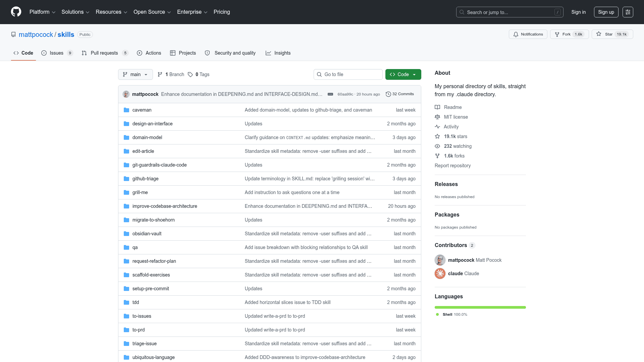Screen dimensions: 644x362
Task: Open the main branch dropdown
Action: (x=135, y=74)
